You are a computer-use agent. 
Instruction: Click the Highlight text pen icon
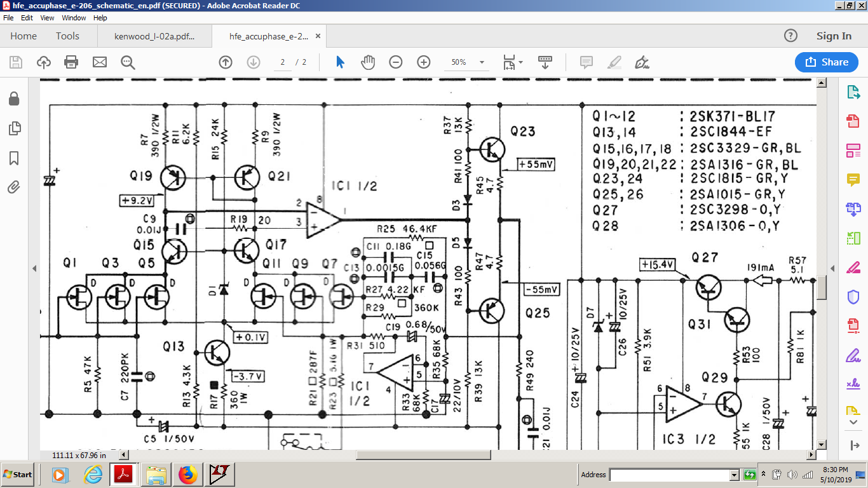614,62
